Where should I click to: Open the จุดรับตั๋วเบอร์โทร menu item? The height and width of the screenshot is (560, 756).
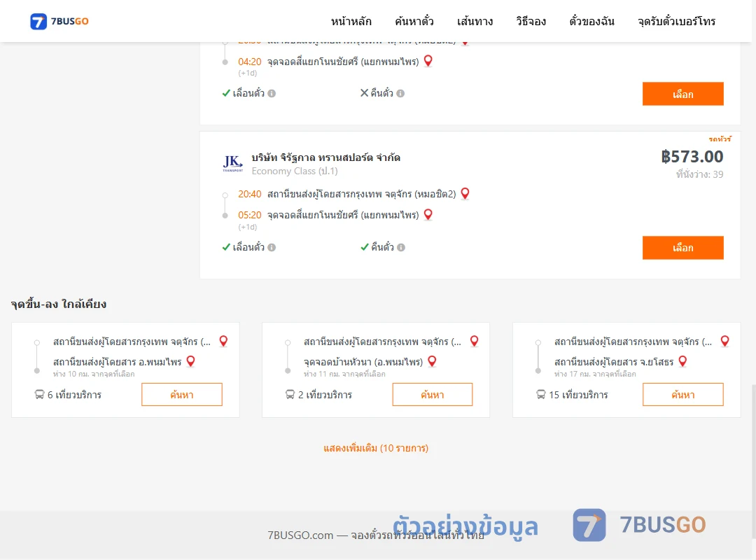676,21
